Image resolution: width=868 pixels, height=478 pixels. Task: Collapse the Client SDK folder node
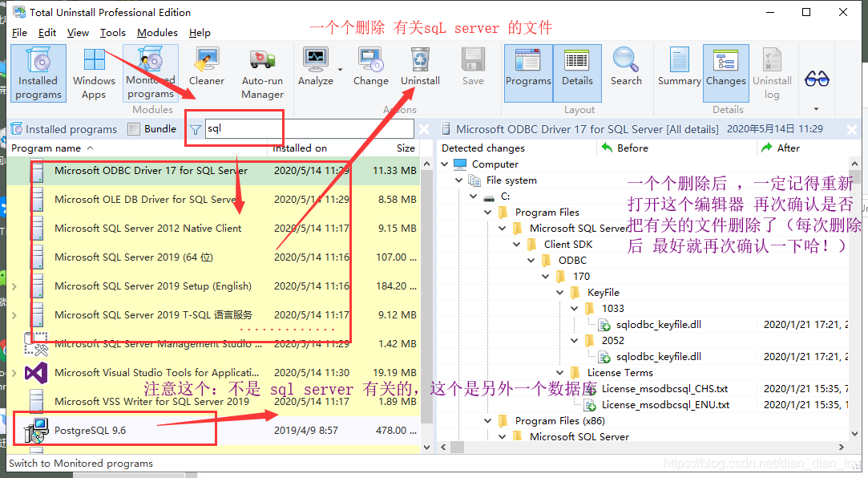[x=516, y=245]
